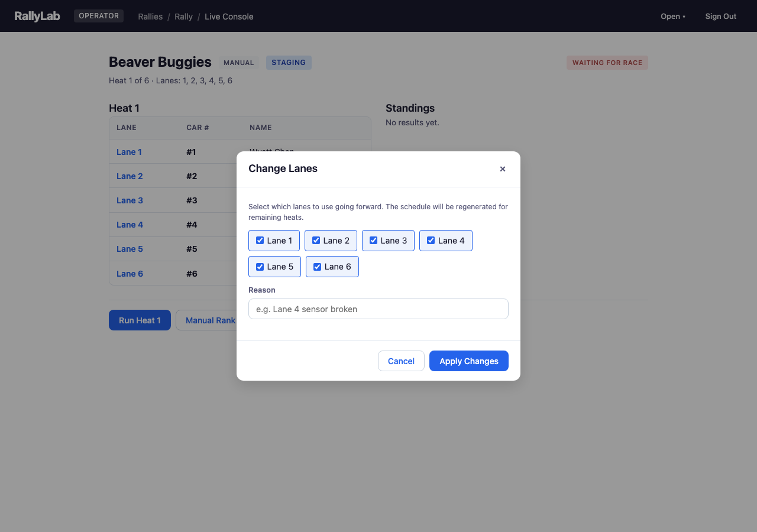This screenshot has height=532, width=757.
Task: Disable Lane 5 in Change Lanes
Action: 260,266
